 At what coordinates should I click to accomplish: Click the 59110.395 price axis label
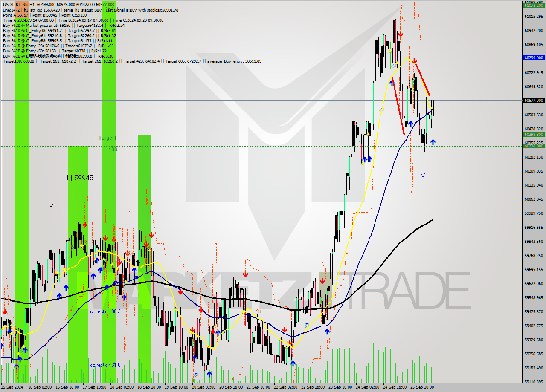[x=534, y=382]
